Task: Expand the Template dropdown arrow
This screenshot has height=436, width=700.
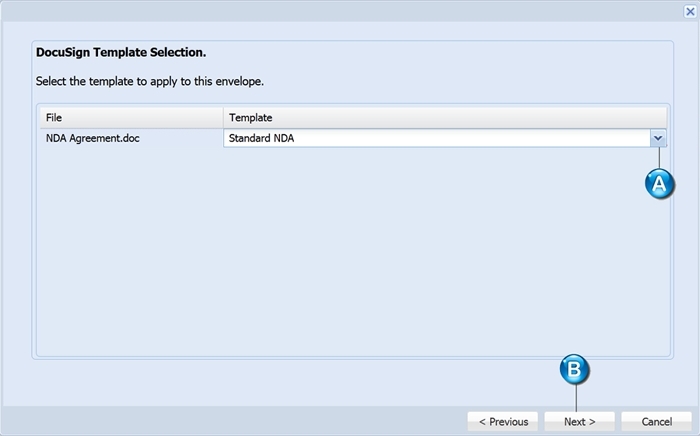Action: 658,138
